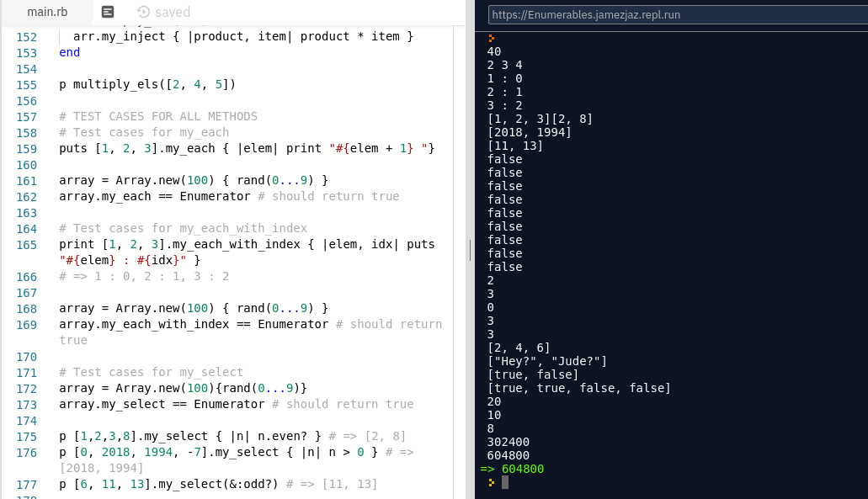Screen dimensions: 868x499
Task: Click console output '[true, false]'
Action: (x=533, y=375)
